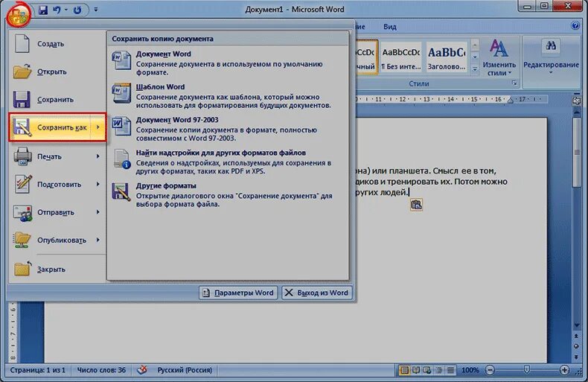Image resolution: width=588 pixels, height=382 pixels.
Task: Open the Стили pane dialog launcher
Action: 514,83
